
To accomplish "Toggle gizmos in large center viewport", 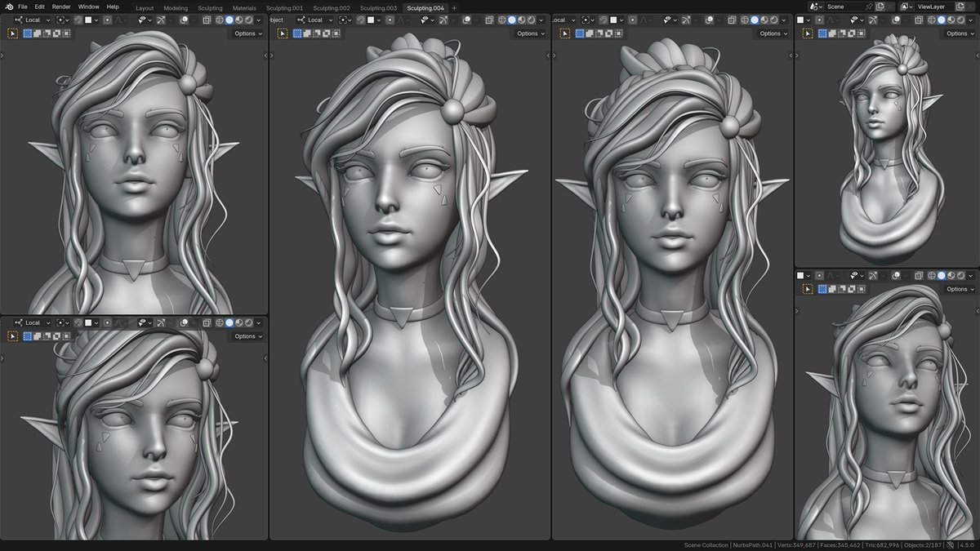I will [443, 20].
